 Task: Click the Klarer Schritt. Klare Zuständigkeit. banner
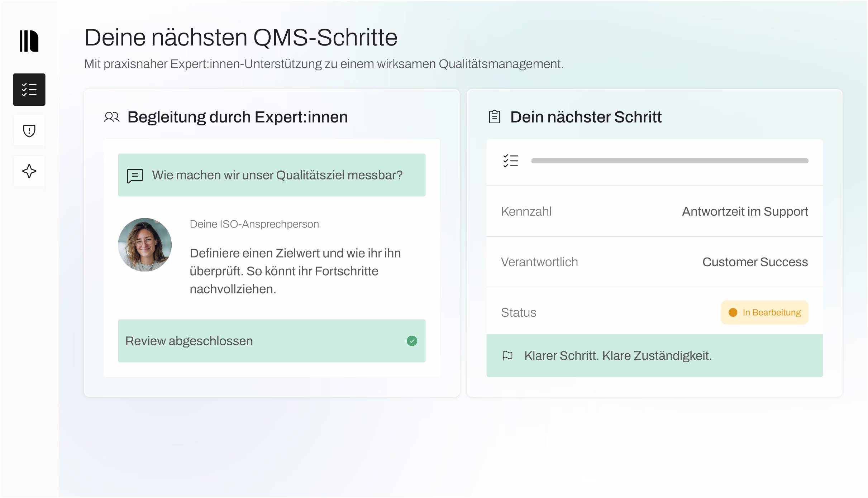(654, 355)
